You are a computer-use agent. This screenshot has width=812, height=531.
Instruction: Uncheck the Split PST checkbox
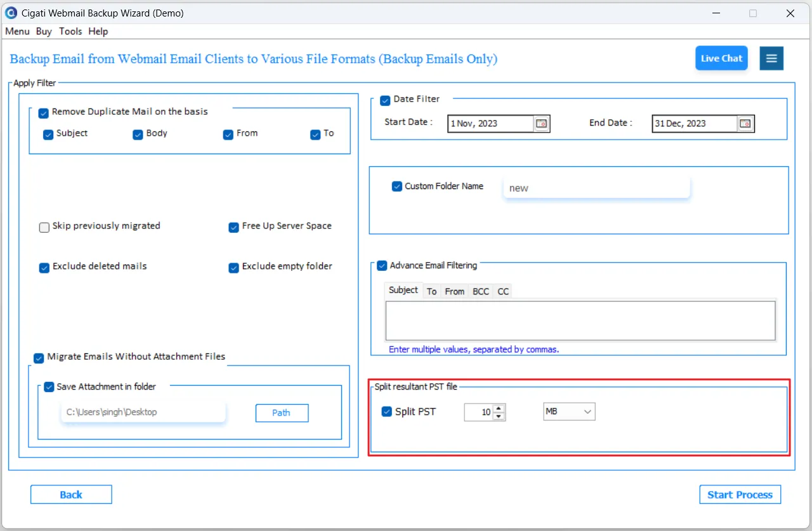pyautogui.click(x=387, y=412)
